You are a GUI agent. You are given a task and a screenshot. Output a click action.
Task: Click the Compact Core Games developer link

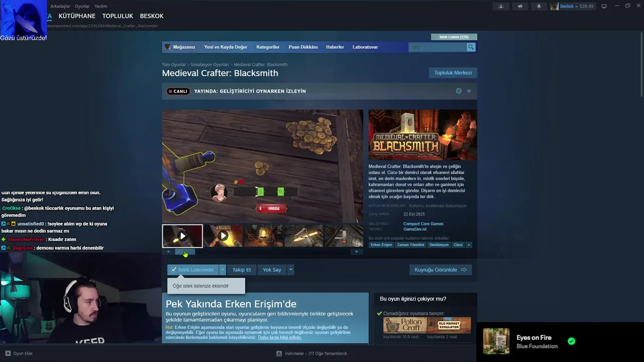click(423, 224)
